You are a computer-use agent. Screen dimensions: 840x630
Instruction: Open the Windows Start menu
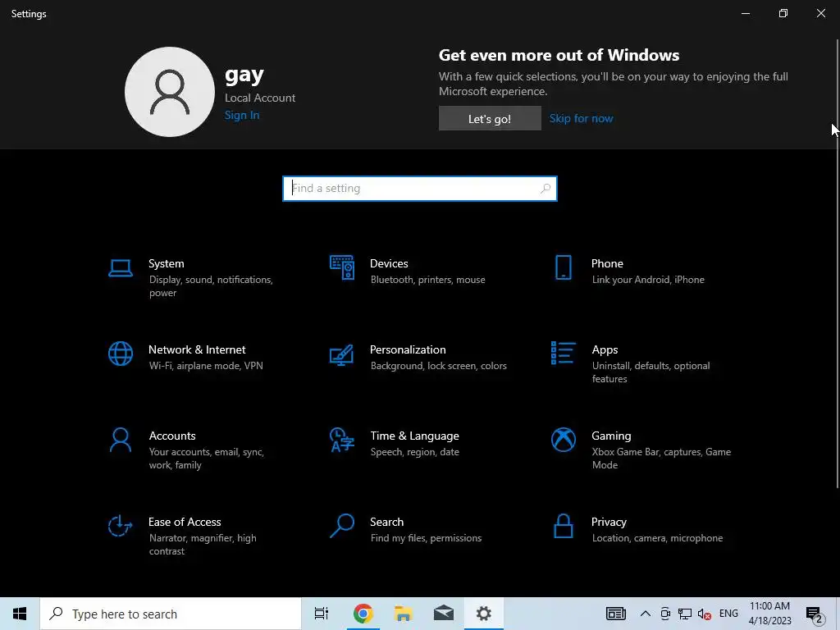coord(20,614)
